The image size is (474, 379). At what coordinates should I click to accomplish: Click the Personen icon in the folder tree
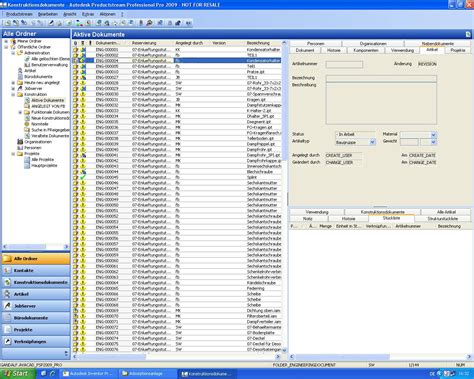[x=20, y=148]
